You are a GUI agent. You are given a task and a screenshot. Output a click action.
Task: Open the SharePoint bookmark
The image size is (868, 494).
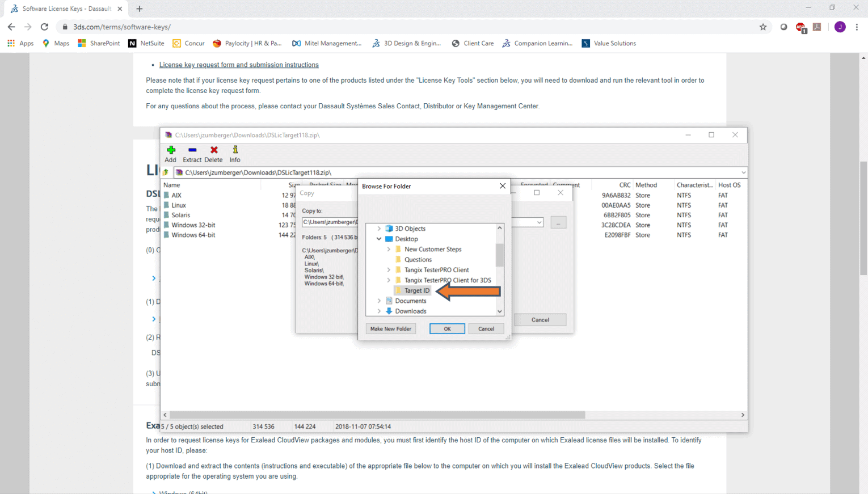[99, 43]
